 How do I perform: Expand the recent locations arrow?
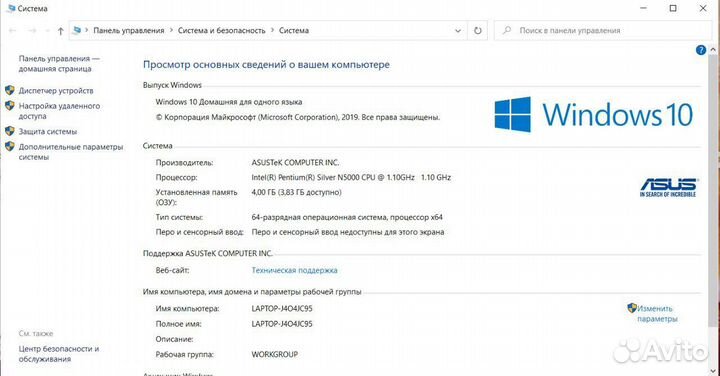[47, 31]
